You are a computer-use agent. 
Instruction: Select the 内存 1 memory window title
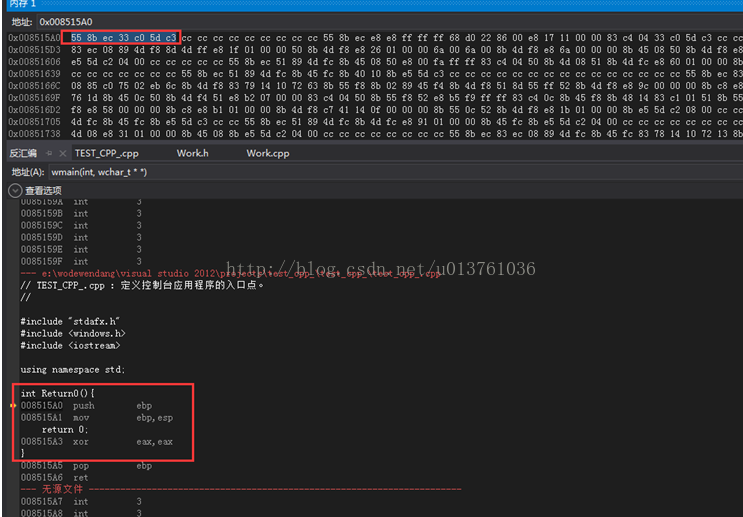[22, 4]
